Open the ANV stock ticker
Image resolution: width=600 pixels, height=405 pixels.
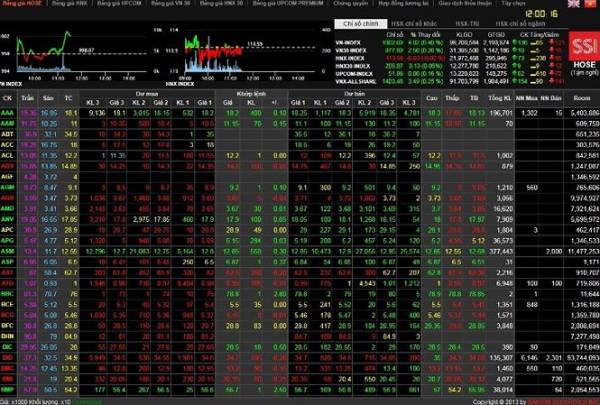click(8, 218)
